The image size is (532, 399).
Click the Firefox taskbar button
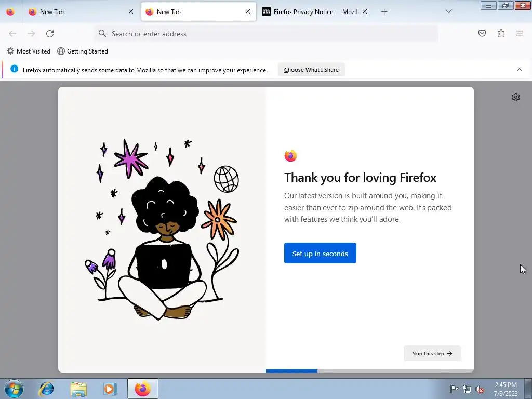click(x=143, y=389)
